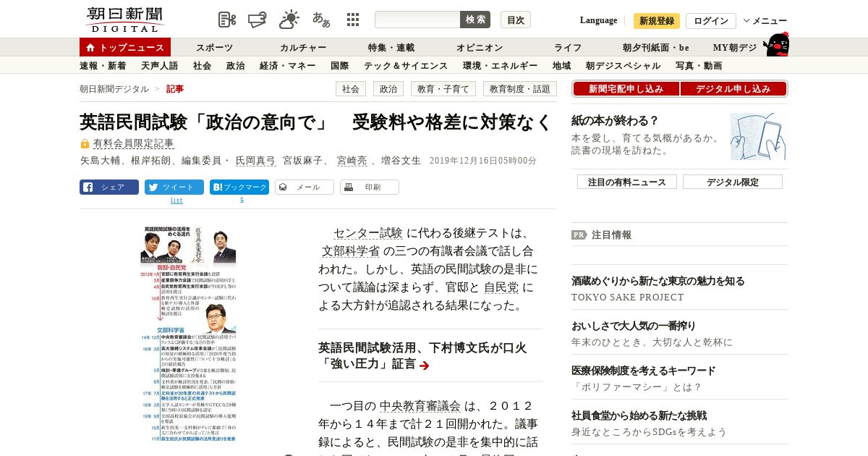The width and height of the screenshot is (868, 456).
Task: Share the article on Facebook
Action: pos(109,187)
